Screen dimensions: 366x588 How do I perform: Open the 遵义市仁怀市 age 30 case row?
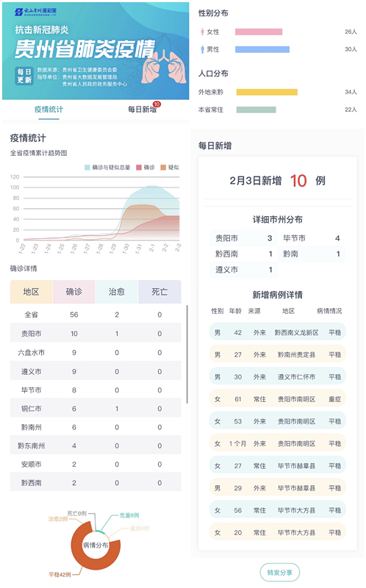pos(278,377)
